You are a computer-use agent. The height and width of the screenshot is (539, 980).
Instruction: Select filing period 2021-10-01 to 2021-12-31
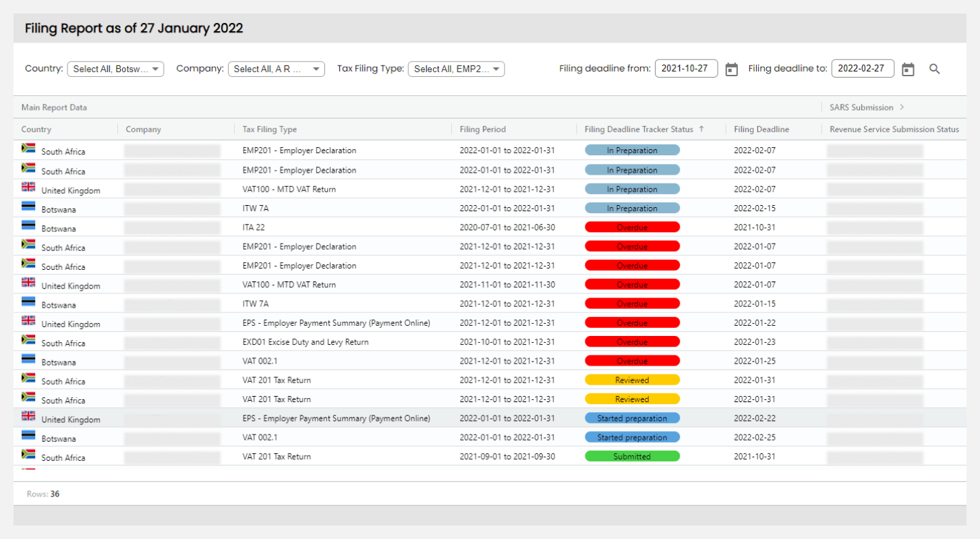pos(507,342)
